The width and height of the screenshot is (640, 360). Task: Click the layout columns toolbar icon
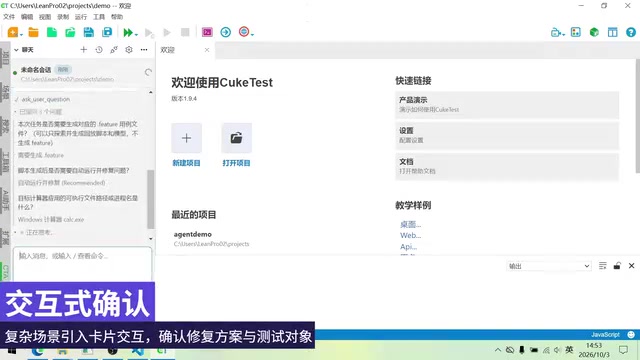coord(613,32)
